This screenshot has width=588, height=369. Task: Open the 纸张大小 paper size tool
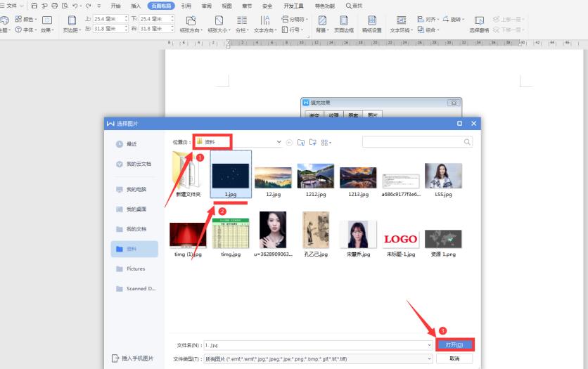pyautogui.click(x=219, y=24)
